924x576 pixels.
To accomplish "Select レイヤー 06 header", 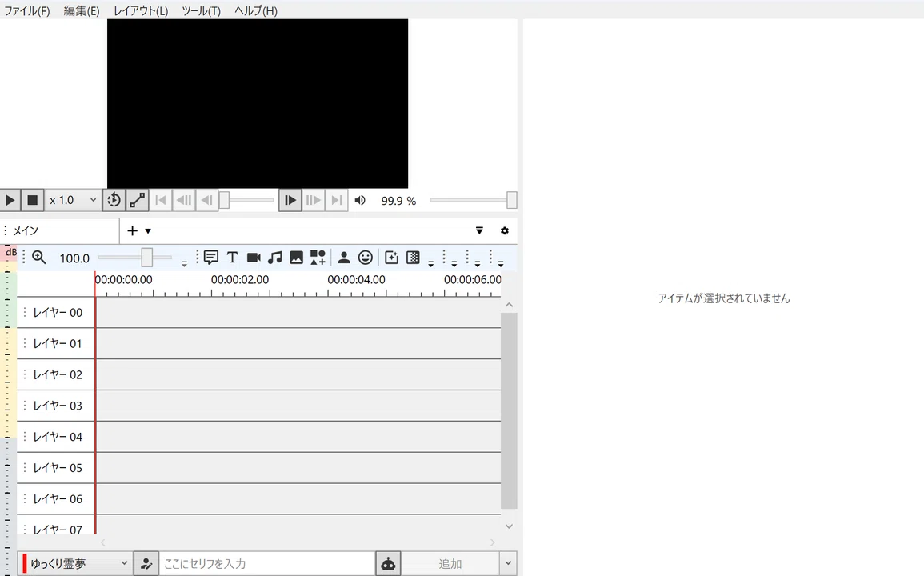I will [56, 498].
